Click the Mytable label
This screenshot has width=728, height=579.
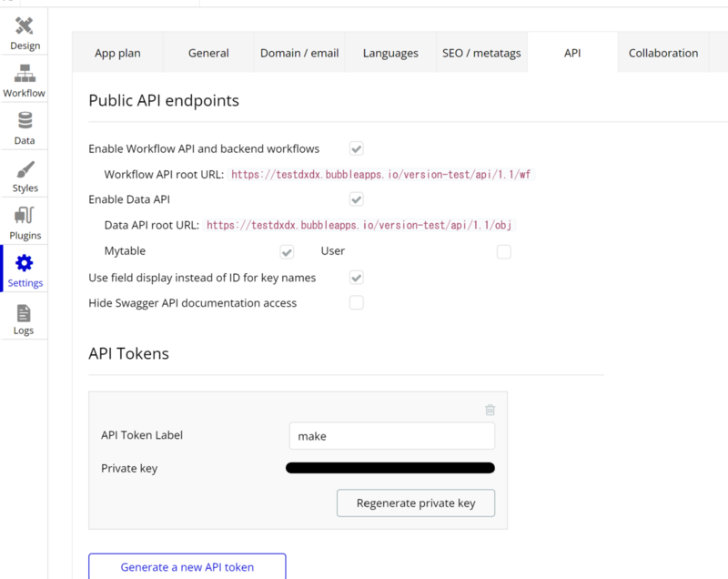click(x=125, y=250)
